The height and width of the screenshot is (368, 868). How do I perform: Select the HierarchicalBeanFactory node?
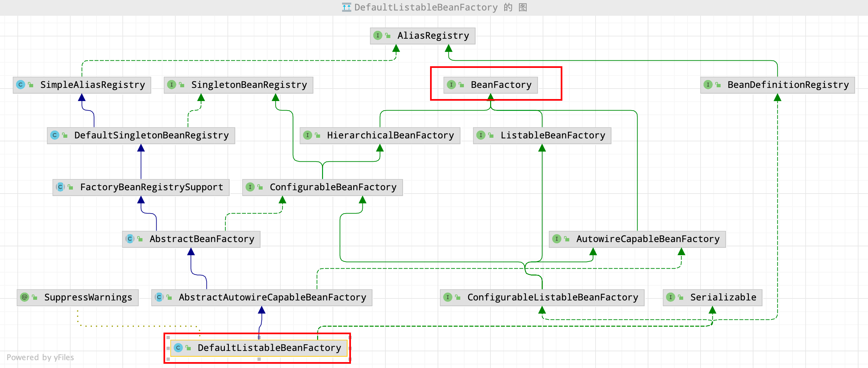tap(380, 135)
